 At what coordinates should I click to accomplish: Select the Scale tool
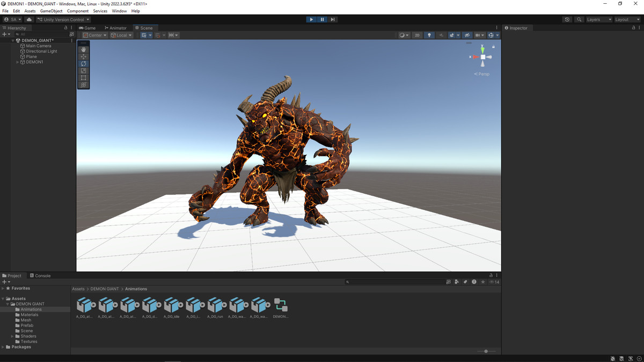[83, 71]
